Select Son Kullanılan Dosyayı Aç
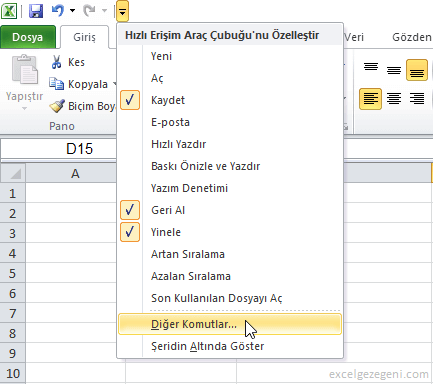The width and height of the screenshot is (433, 384). click(x=230, y=298)
